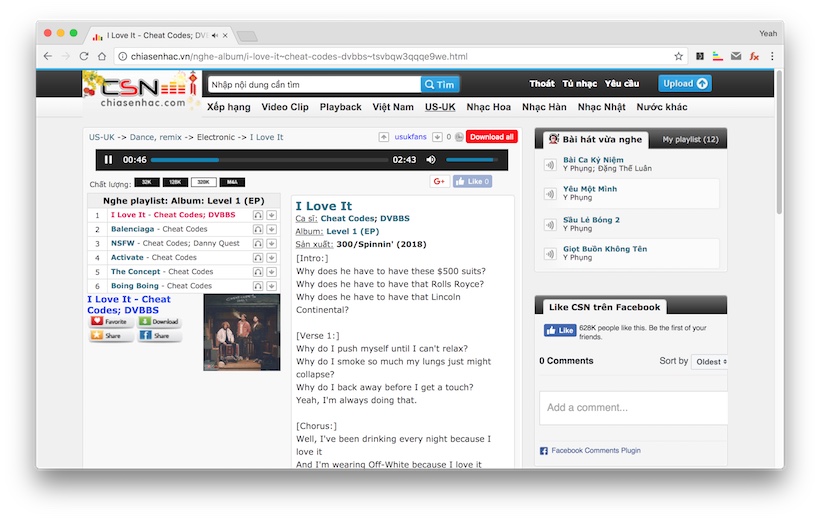
Task: Open the Facebook Comments Plugin link
Action: point(596,450)
